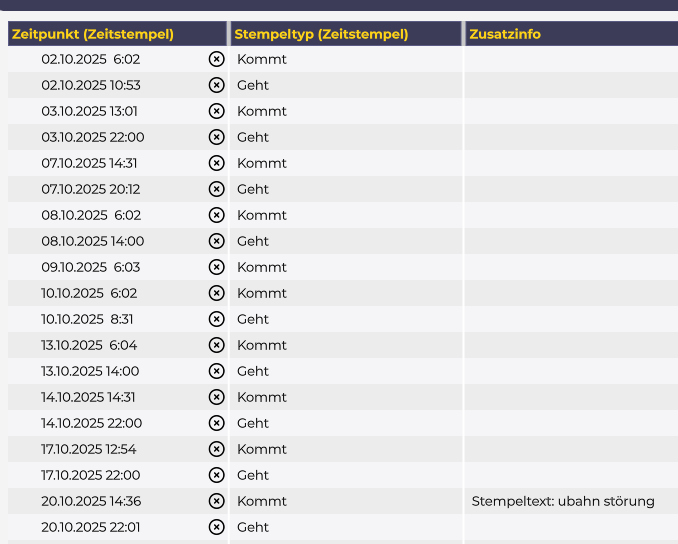The width and height of the screenshot is (678, 544).
Task: Sort by Zeitpunkt (Zeitstempel) column header
Action: [93, 34]
